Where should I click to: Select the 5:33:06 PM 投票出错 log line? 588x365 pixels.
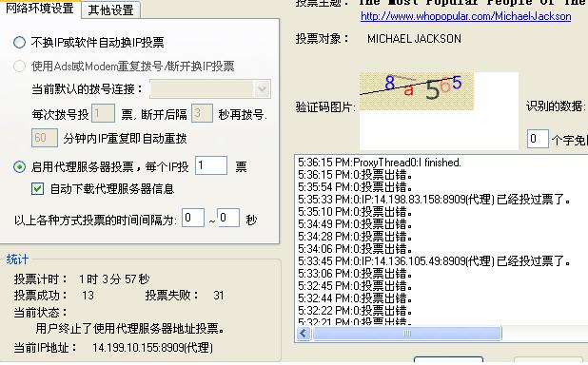[355, 274]
